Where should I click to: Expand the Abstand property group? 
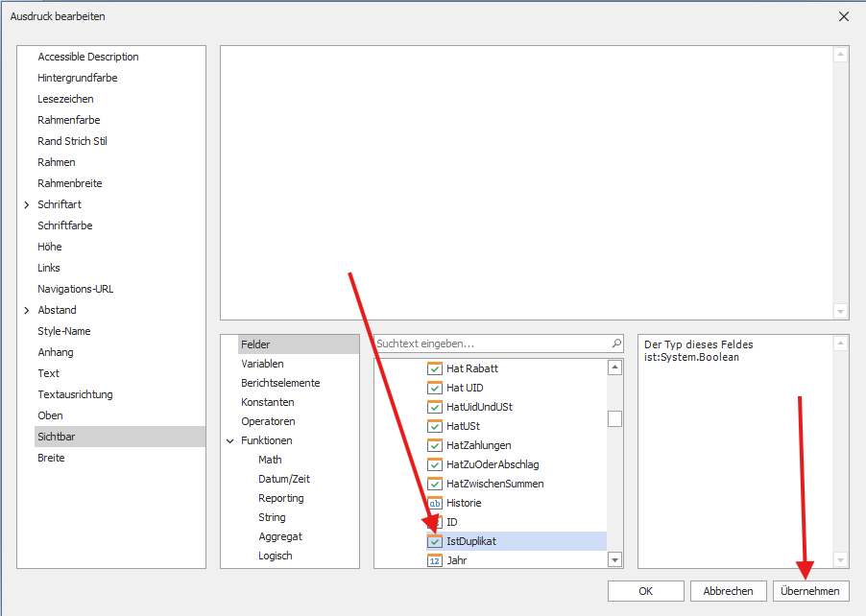point(27,310)
